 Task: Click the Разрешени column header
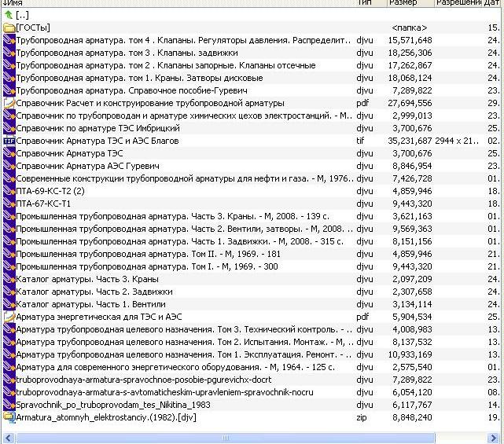pos(458,3)
